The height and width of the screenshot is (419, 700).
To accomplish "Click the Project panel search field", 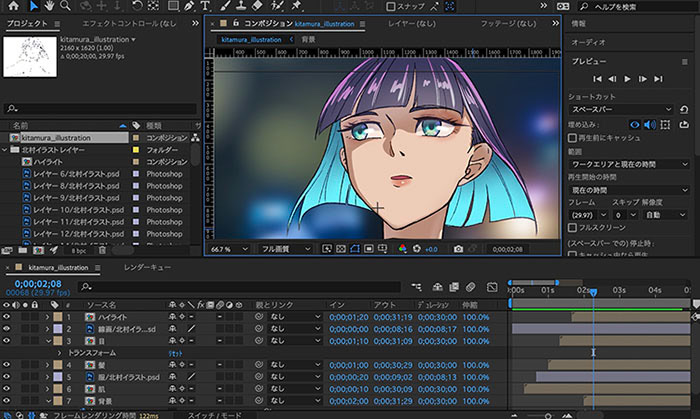I will coord(100,108).
